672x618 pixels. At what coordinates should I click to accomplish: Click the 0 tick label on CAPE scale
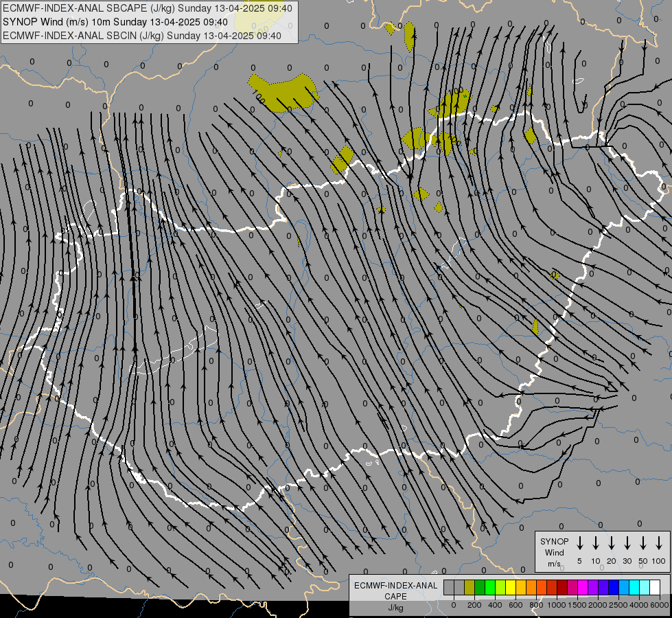click(x=454, y=605)
